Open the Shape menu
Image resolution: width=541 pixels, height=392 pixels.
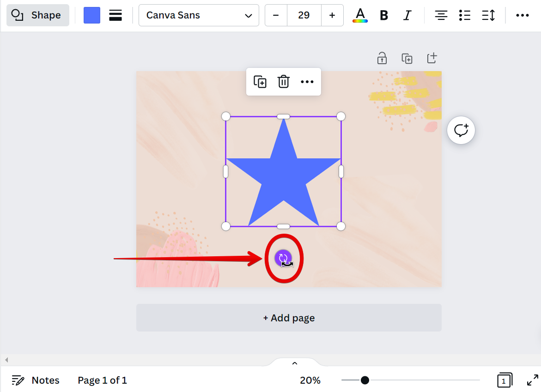[37, 15]
